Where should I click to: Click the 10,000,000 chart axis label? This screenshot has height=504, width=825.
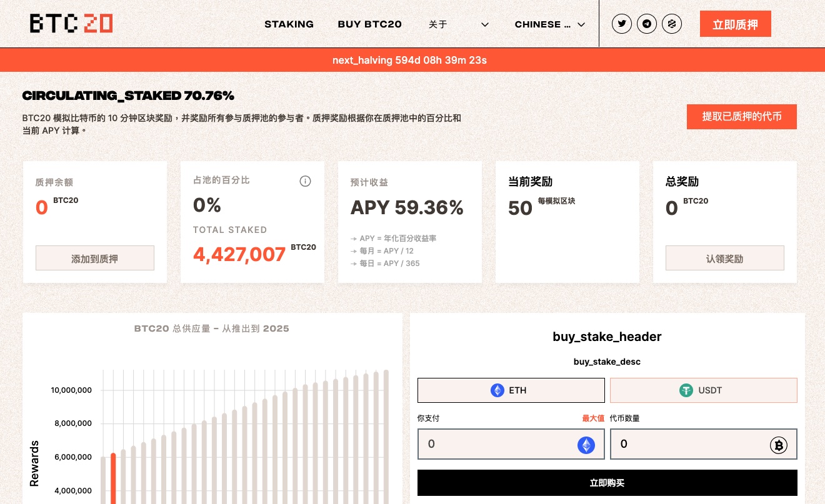click(x=71, y=390)
